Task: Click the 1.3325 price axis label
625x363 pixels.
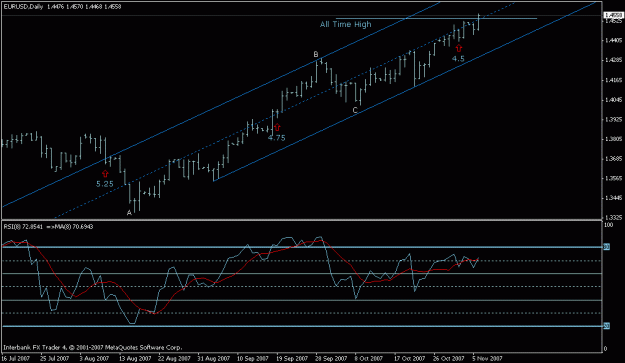Action: pyautogui.click(x=614, y=218)
